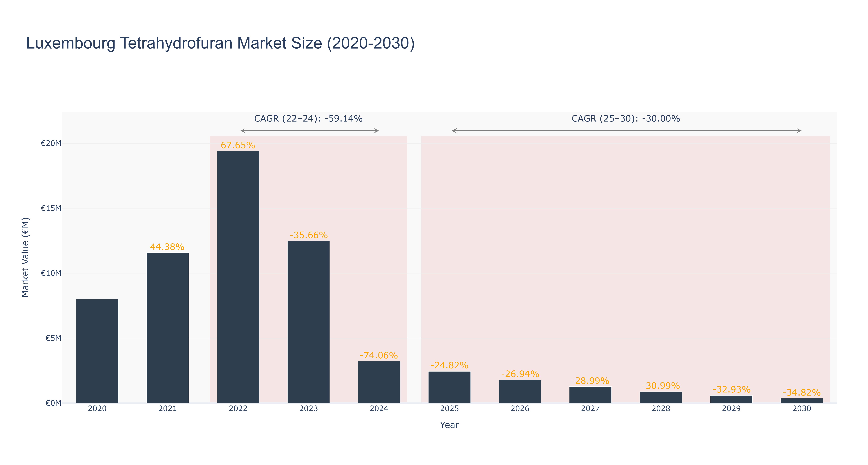Click the 2030 x-axis tick label
This screenshot has width=868, height=465.
click(x=801, y=408)
